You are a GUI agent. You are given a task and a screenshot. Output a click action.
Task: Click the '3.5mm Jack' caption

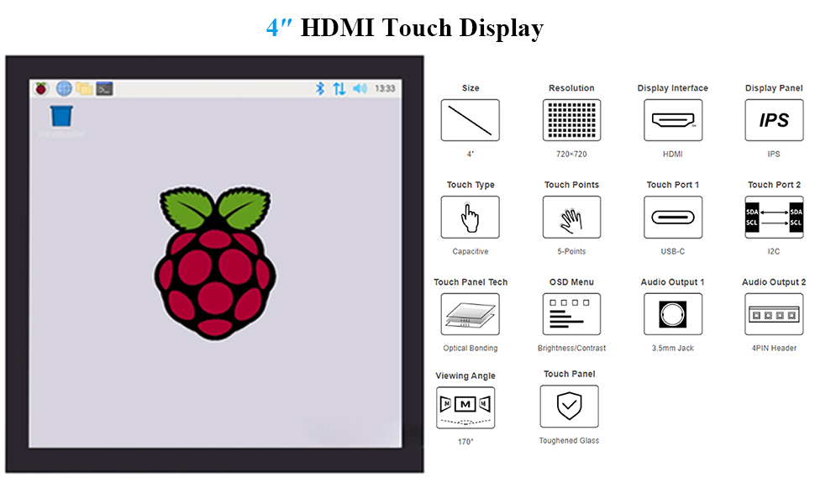tap(672, 348)
